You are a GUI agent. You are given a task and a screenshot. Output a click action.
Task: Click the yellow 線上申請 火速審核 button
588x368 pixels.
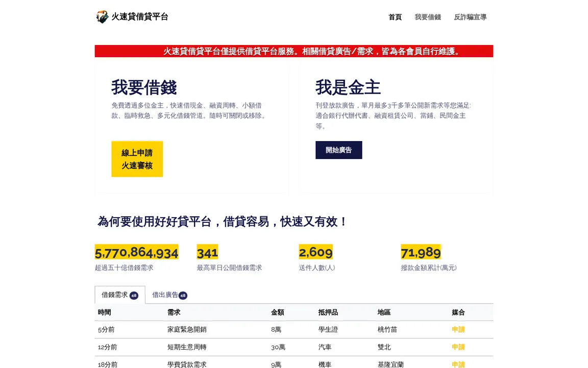pyautogui.click(x=137, y=159)
